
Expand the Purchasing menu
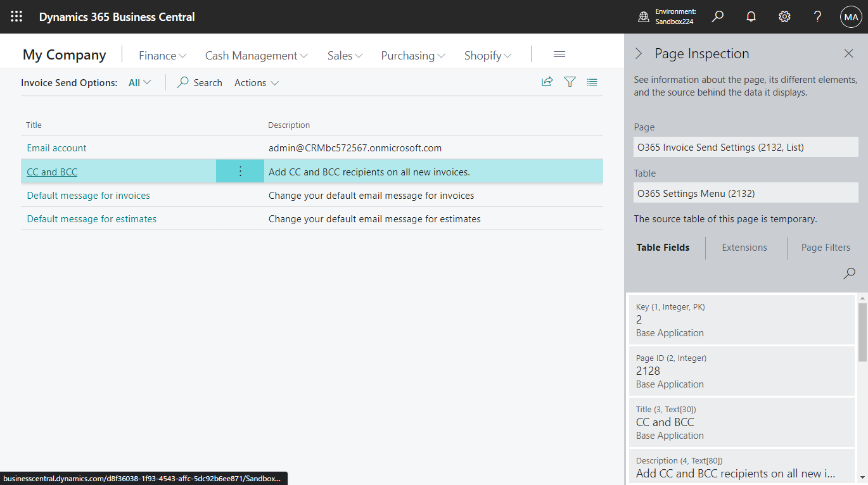[x=412, y=55]
